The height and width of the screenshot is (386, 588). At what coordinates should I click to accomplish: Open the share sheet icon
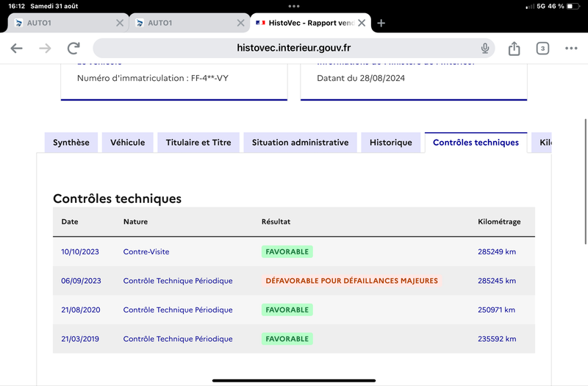point(514,49)
